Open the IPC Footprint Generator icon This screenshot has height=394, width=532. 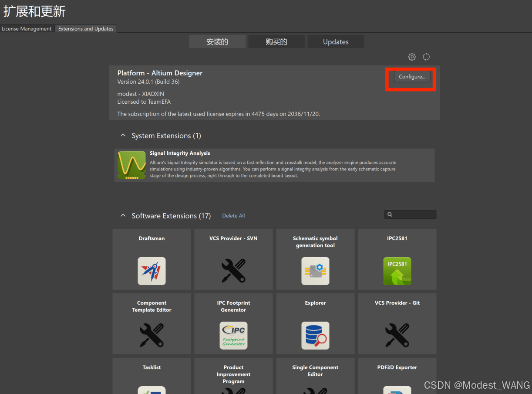pos(233,336)
